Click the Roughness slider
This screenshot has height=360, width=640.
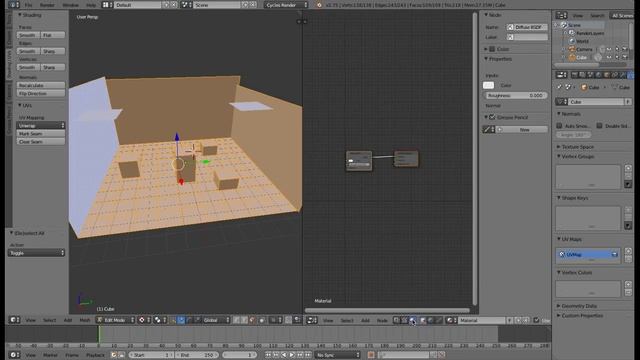[x=516, y=95]
